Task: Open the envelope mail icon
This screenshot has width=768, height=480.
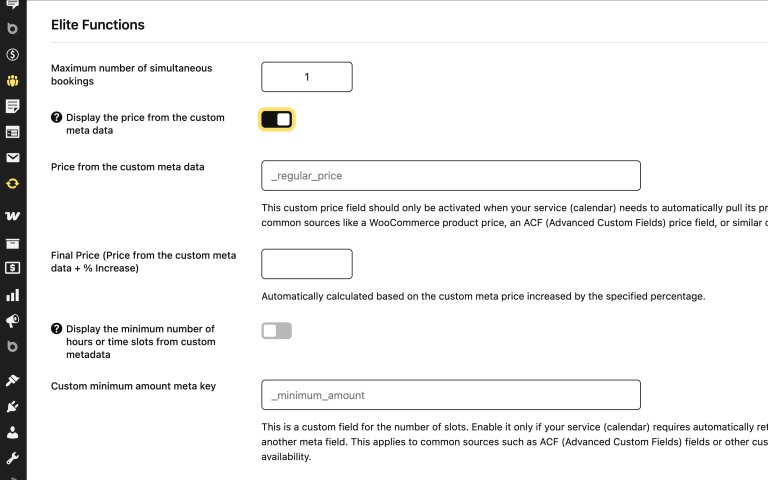Action: coord(13,157)
